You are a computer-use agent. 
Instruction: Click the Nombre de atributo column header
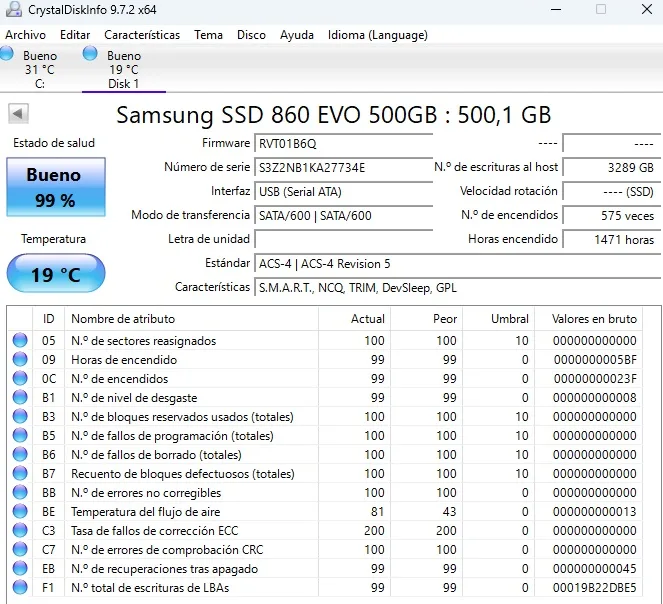click(192, 318)
